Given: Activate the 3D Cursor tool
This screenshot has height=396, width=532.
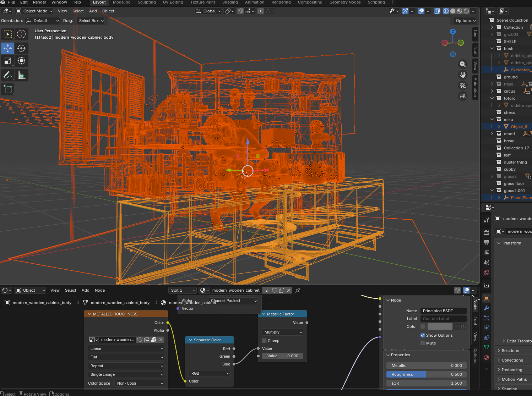Looking at the screenshot, I should 21,34.
